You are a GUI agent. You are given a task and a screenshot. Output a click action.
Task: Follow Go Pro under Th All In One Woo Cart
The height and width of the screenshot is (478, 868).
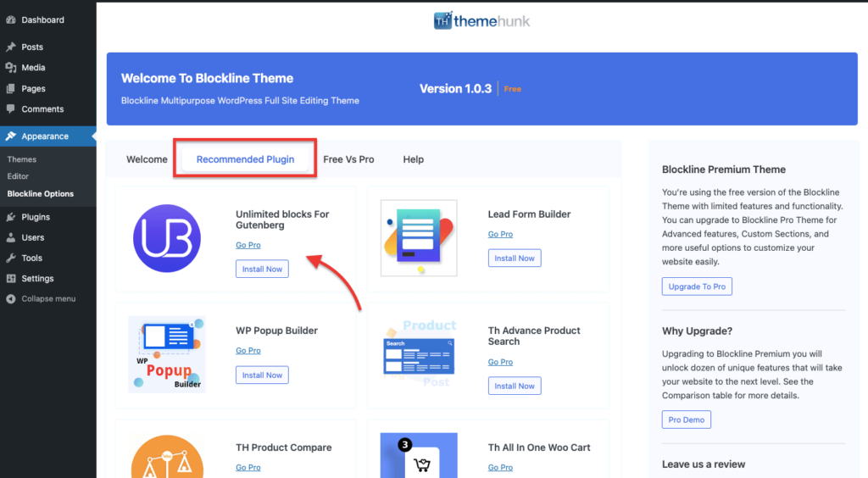pos(500,468)
